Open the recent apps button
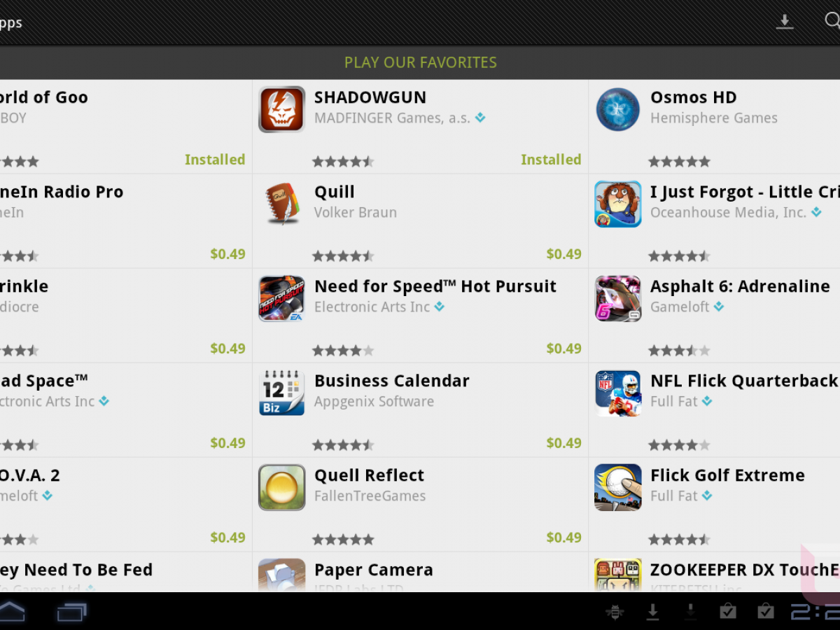Viewport: 840px width, 630px height. coord(71,612)
